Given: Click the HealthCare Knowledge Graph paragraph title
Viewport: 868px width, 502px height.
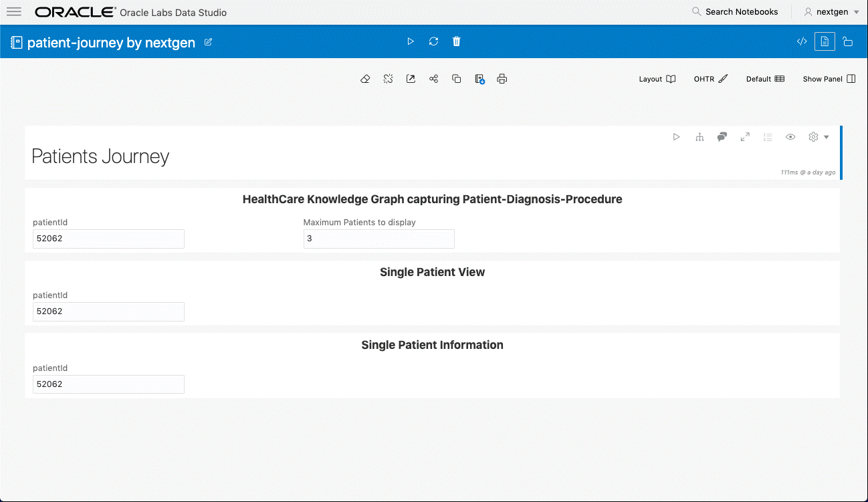Looking at the screenshot, I should pyautogui.click(x=432, y=199).
